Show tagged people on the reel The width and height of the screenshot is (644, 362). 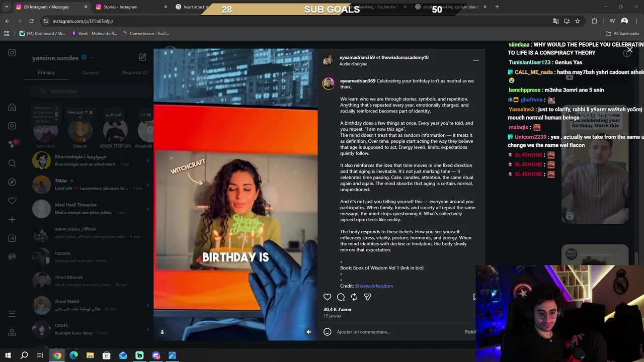(162, 332)
